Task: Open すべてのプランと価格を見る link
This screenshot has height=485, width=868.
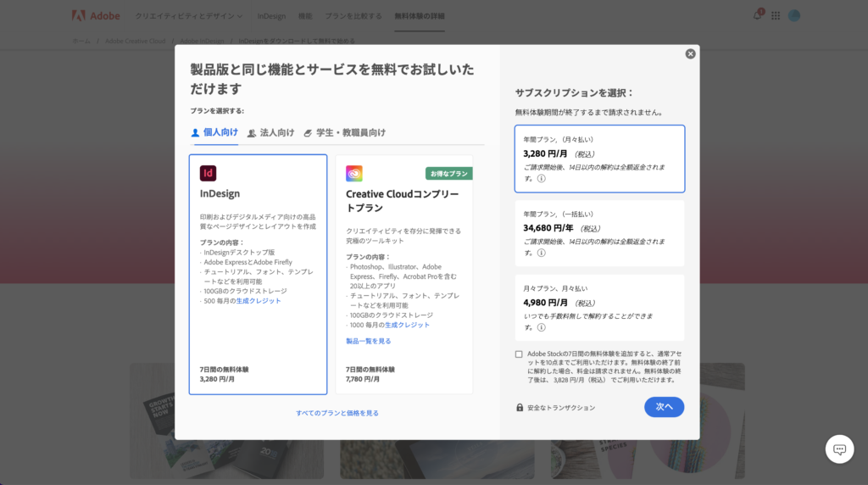Action: point(337,413)
